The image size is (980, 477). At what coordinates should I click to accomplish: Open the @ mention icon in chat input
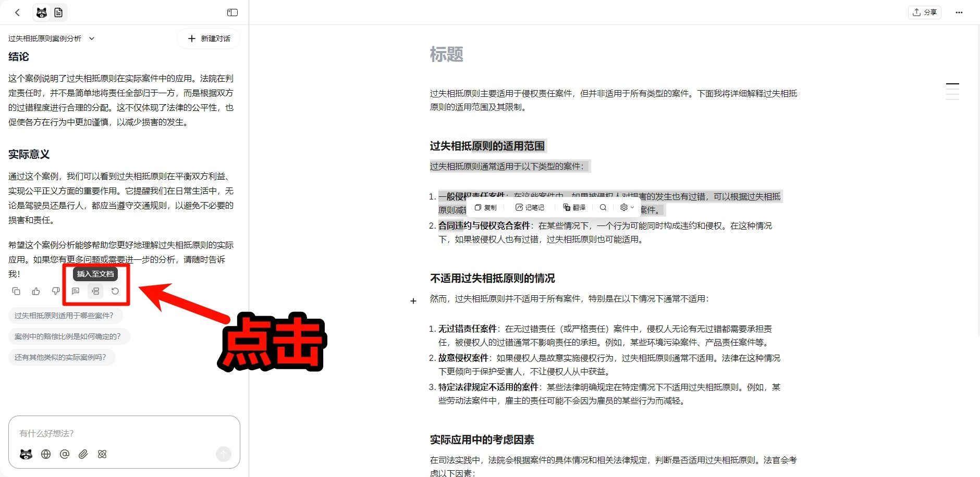(x=65, y=454)
